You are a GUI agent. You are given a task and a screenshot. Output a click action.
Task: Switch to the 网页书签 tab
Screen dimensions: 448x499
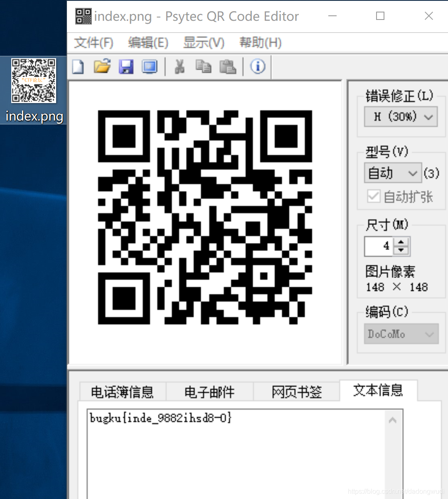(296, 392)
